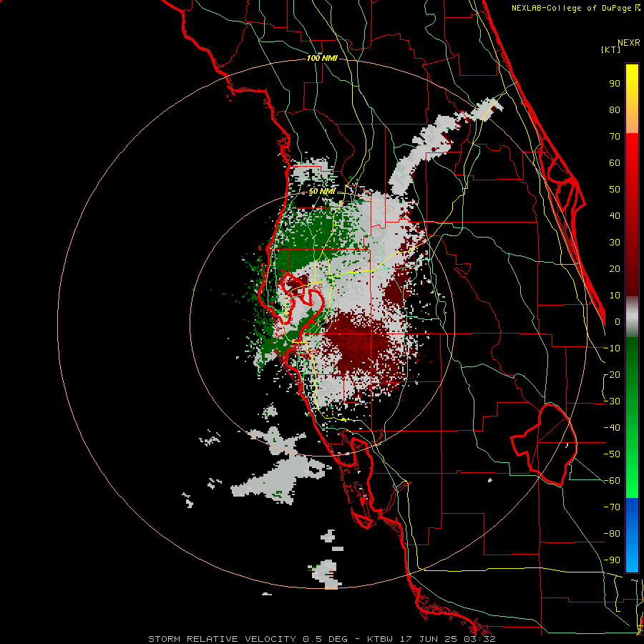Select the positive 40 knot scale label
Image resolution: width=644 pixels, height=644 pixels.
pyautogui.click(x=615, y=216)
